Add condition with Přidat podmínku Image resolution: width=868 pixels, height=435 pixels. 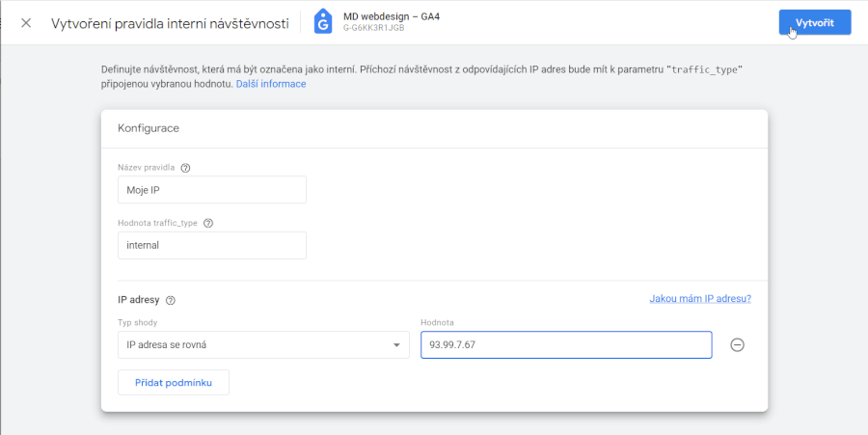[x=174, y=382]
